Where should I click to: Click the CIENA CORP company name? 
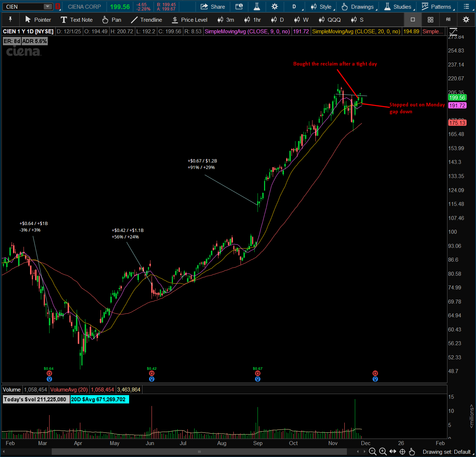[x=84, y=7]
